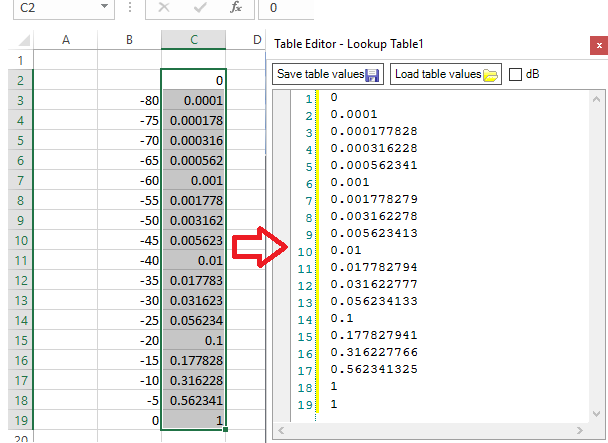608x443 pixels.
Task: Click the horizontal scroll right arrow
Action: [x=579, y=430]
